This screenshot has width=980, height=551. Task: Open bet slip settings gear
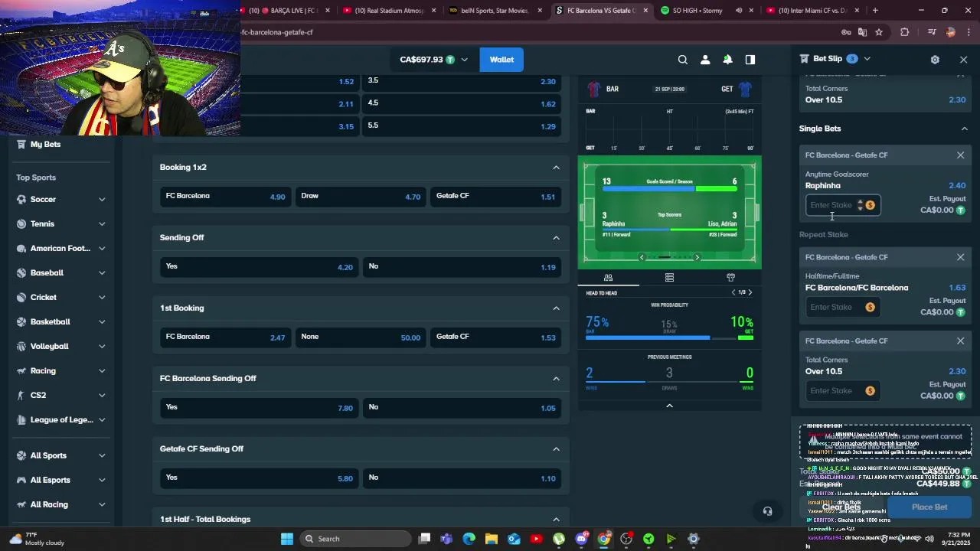[935, 60]
